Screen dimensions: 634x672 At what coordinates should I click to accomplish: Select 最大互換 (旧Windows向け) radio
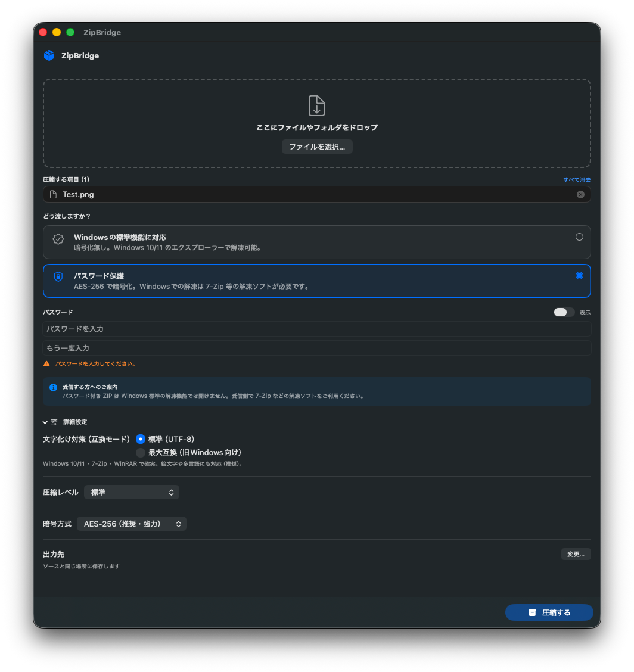pyautogui.click(x=140, y=453)
